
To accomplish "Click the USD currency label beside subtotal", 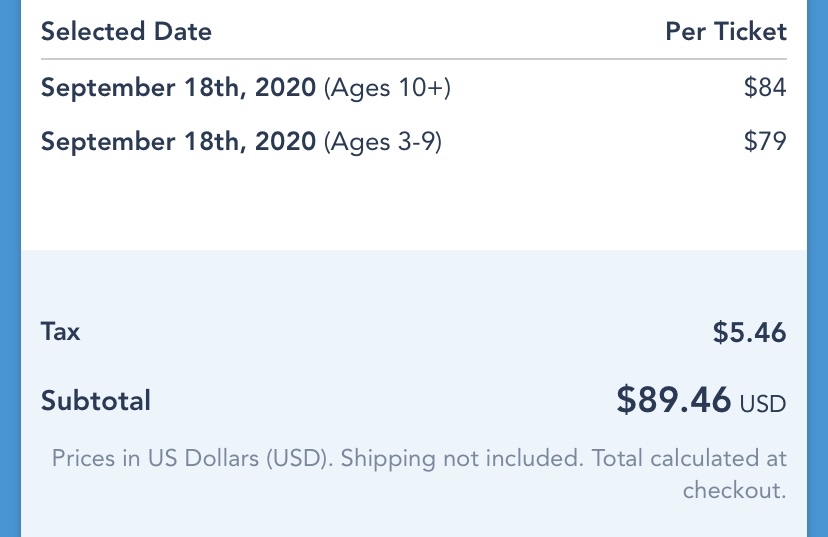I will (x=763, y=405).
